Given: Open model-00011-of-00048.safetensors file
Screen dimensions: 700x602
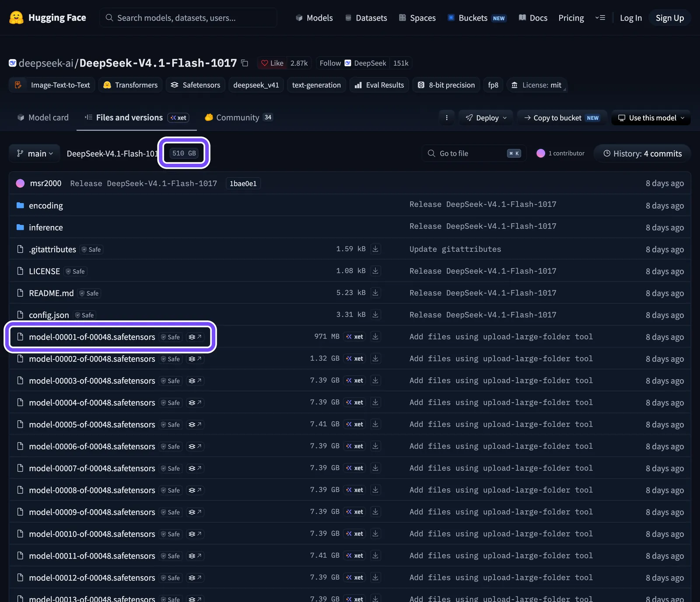Looking at the screenshot, I should pos(92,556).
